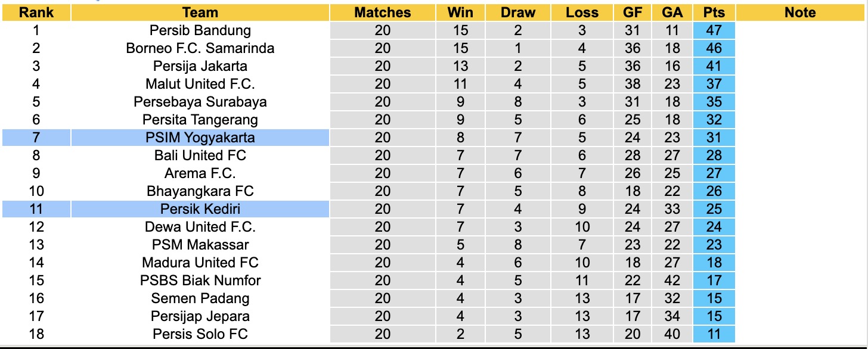Click Persis Solo FC's 11 points cell
The width and height of the screenshot is (868, 349).
(x=714, y=334)
